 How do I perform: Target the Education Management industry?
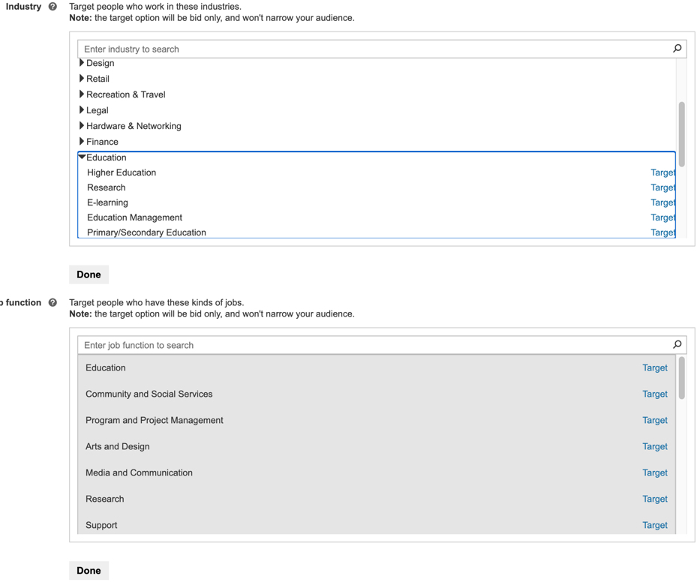pos(662,217)
